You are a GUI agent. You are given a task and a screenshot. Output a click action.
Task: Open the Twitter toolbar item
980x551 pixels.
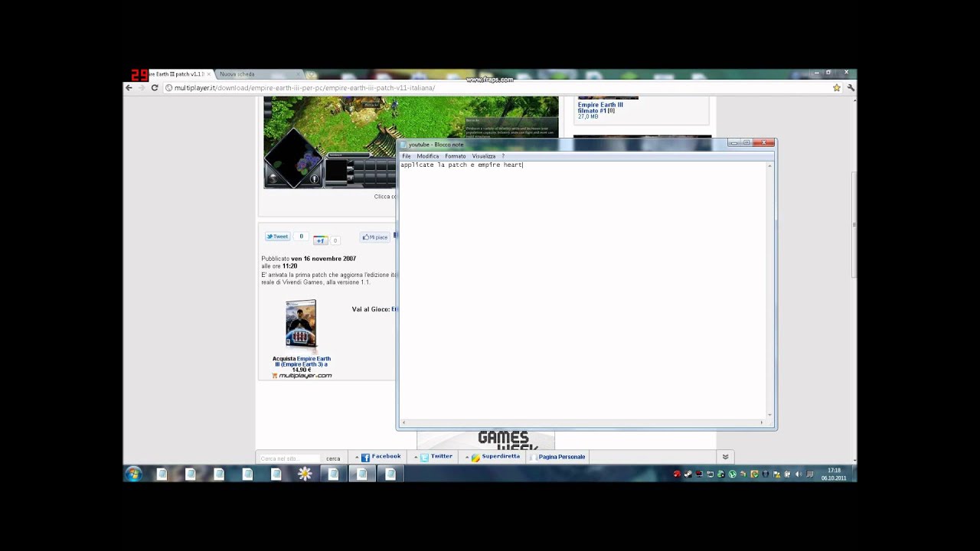pos(436,457)
